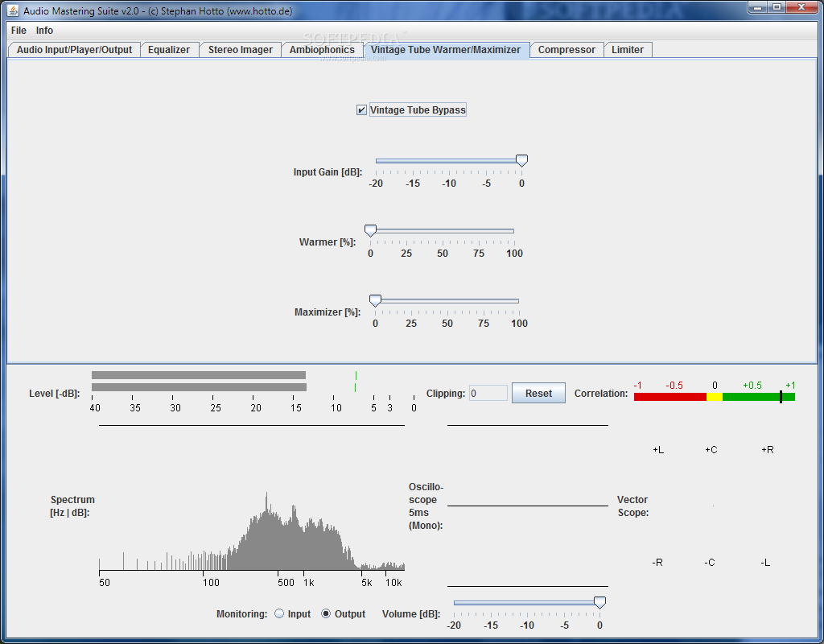Image resolution: width=824 pixels, height=644 pixels.
Task: Click the Input Gain slider thumb
Action: [521, 160]
